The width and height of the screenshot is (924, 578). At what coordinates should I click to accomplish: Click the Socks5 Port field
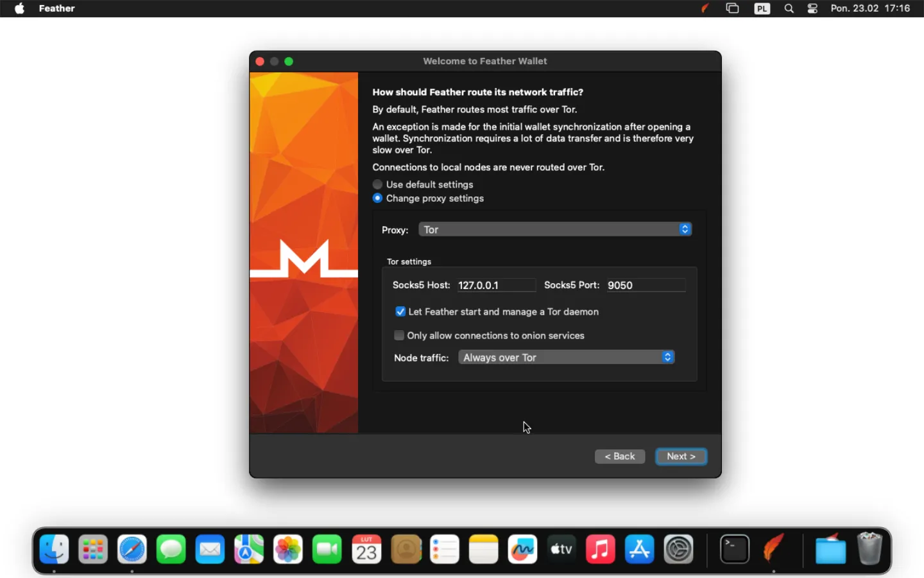pos(647,286)
